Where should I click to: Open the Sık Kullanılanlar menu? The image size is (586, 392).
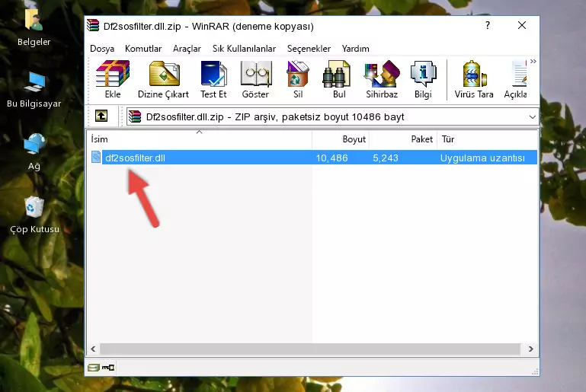click(244, 49)
